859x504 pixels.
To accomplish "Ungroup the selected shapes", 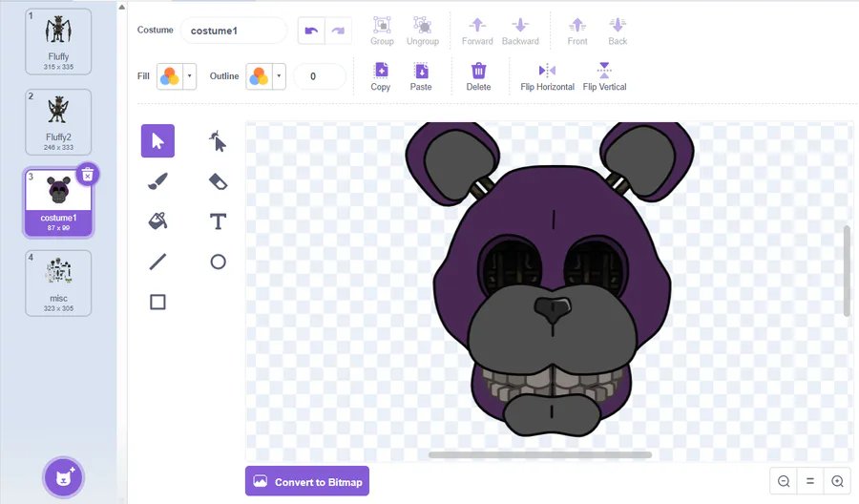I will tap(423, 31).
